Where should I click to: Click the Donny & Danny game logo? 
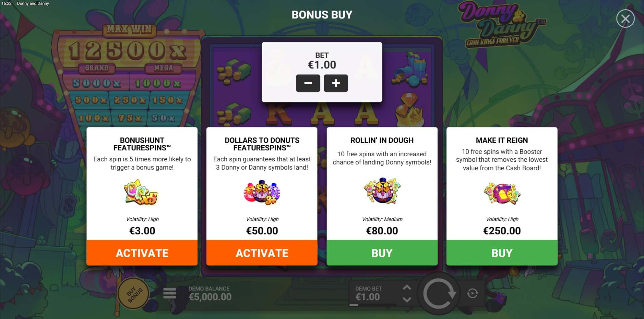click(x=500, y=25)
